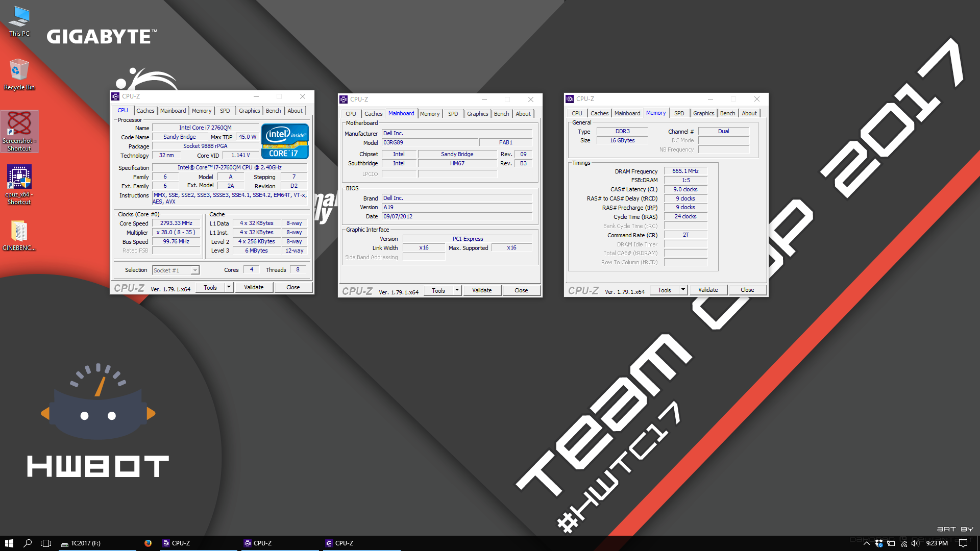Open the Action Center notification icon
Viewport: 980px width, 551px height.
point(963,543)
